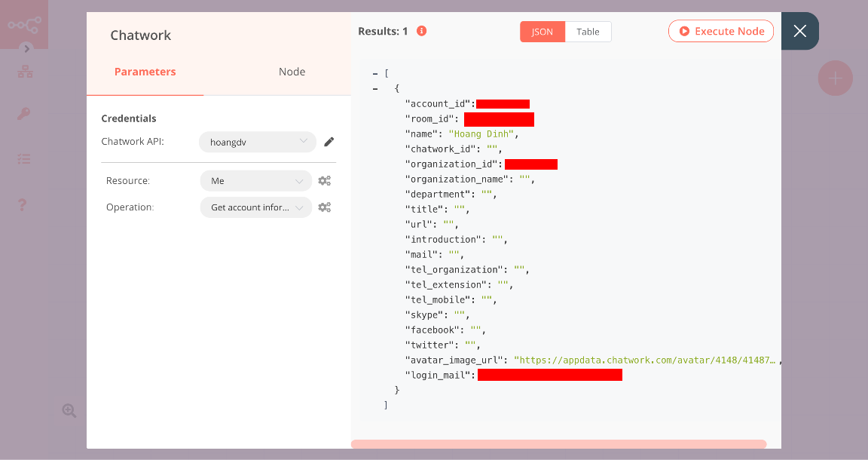
Task: Click the zoom-in magnifier icon
Action: (x=69, y=411)
